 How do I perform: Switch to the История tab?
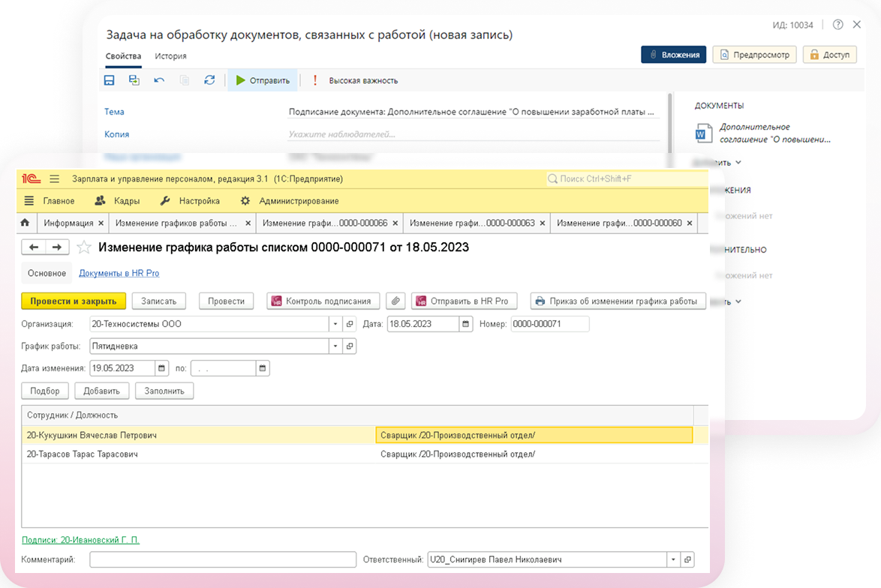[x=170, y=56]
